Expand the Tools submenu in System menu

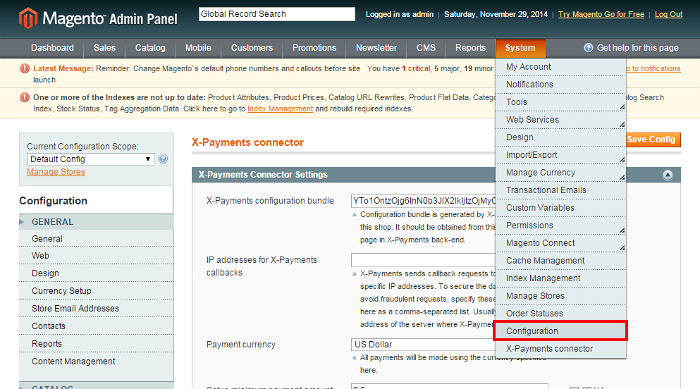click(x=560, y=102)
